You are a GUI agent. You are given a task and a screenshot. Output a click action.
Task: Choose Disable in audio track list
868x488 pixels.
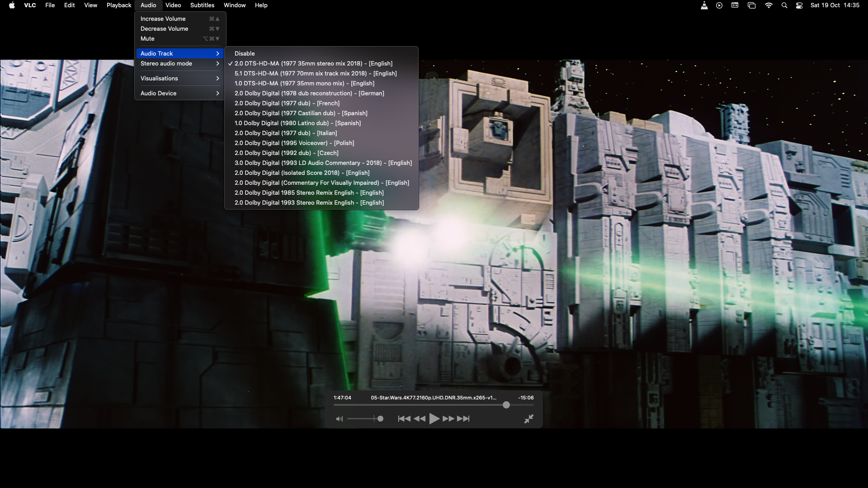[245, 54]
